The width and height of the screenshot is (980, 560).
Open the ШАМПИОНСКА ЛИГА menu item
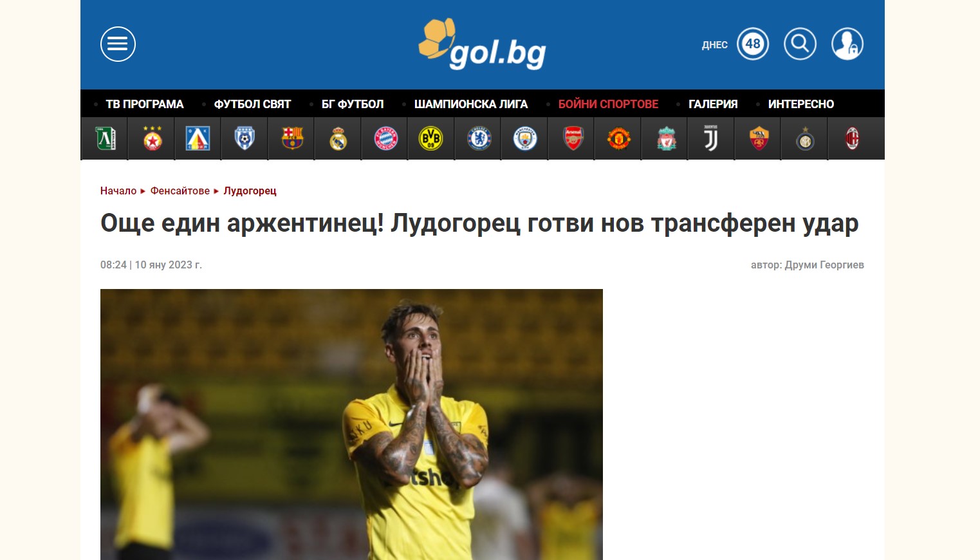pyautogui.click(x=471, y=104)
